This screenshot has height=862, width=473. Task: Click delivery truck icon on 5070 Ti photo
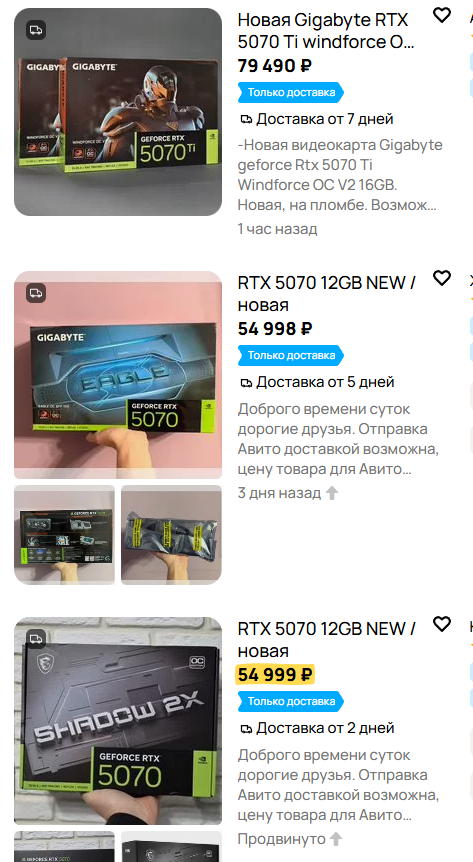(x=36, y=30)
